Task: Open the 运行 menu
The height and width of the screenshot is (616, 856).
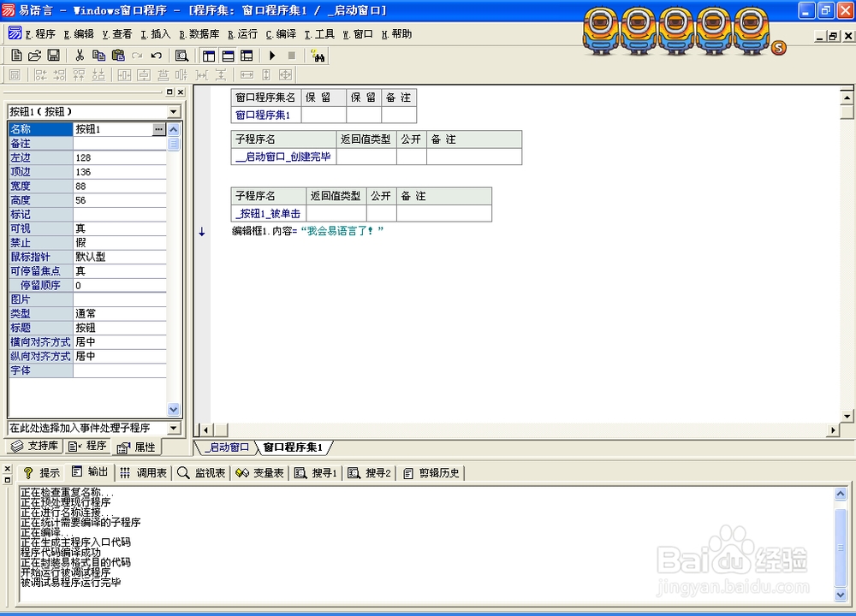Action: tap(242, 34)
